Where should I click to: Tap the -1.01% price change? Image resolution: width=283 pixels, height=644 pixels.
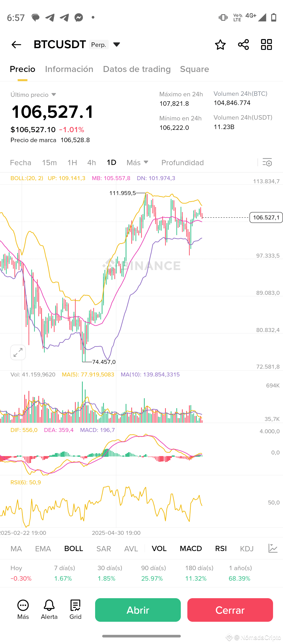click(x=72, y=130)
